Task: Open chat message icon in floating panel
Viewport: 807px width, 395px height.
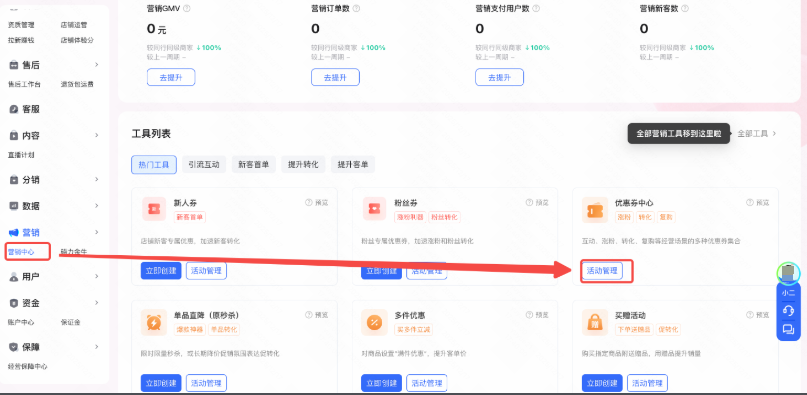Action: (788, 329)
